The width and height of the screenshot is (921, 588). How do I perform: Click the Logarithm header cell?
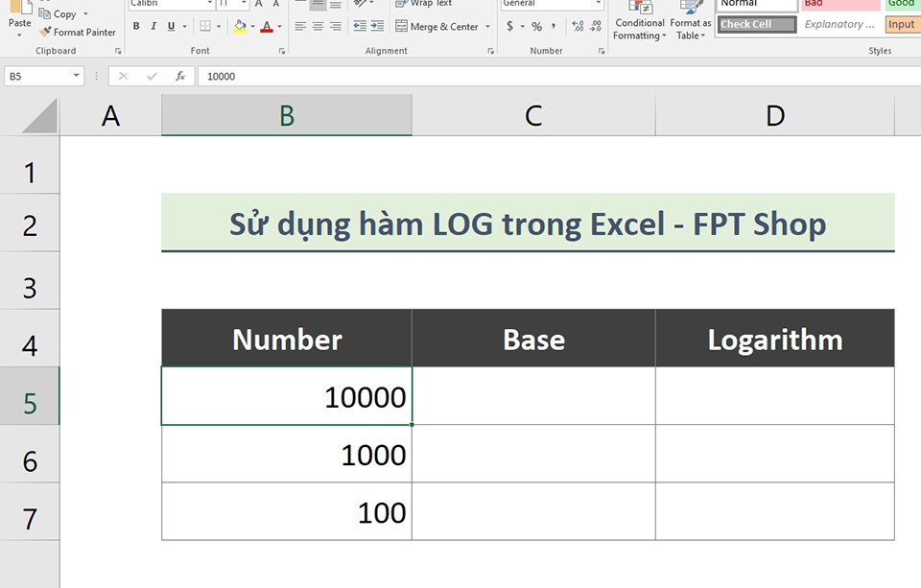pyautogui.click(x=775, y=339)
